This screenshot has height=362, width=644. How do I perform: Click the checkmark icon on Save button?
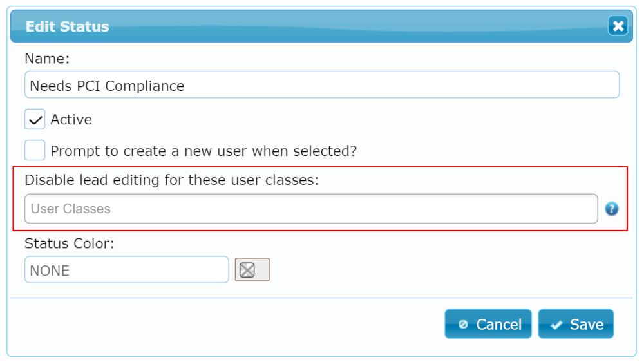[x=556, y=325]
